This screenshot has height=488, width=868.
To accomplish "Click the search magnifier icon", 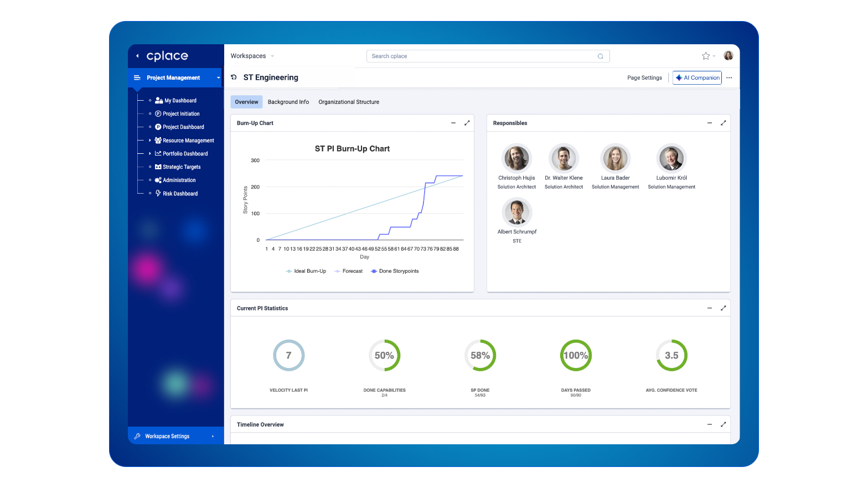I will pos(601,56).
